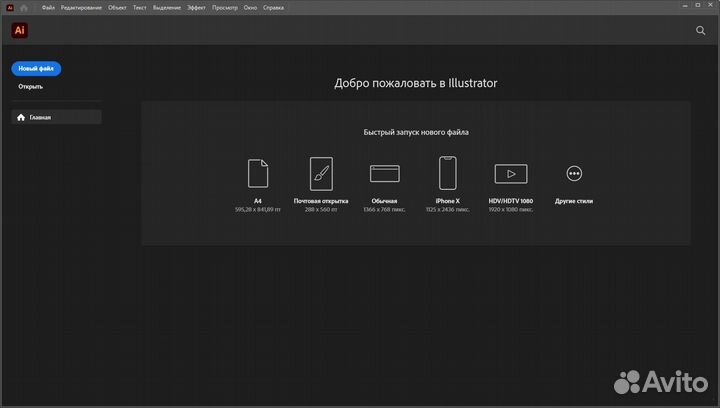Screen dimensions: 720x408
Task: Minimize the Illustrator window
Action: pyautogui.click(x=685, y=5)
